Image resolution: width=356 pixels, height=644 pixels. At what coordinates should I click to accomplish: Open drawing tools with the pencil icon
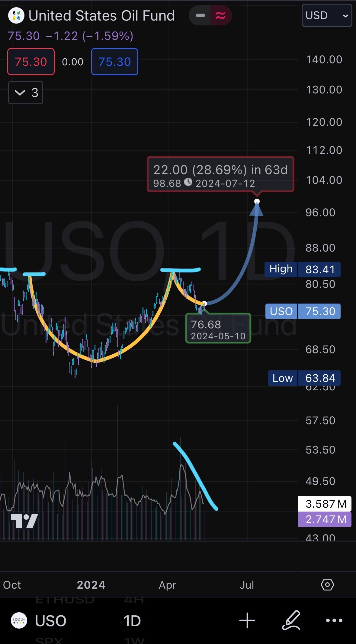coord(291,620)
